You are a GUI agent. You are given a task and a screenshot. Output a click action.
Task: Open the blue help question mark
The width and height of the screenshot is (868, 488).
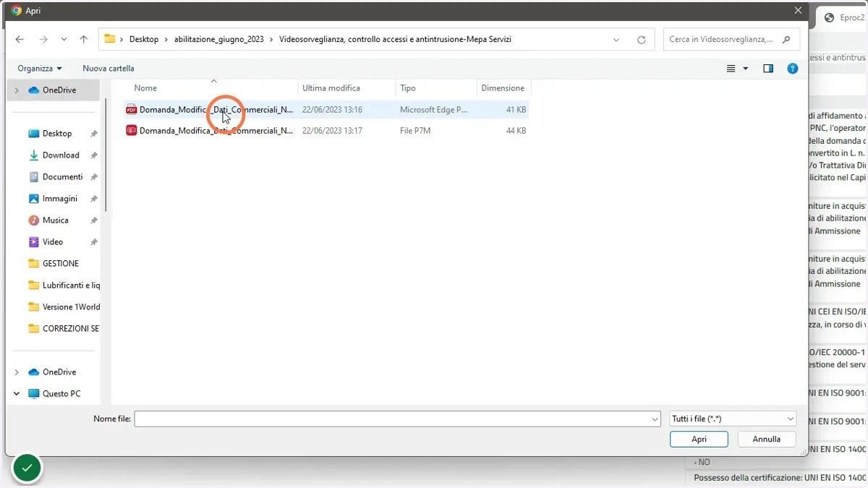click(793, 69)
